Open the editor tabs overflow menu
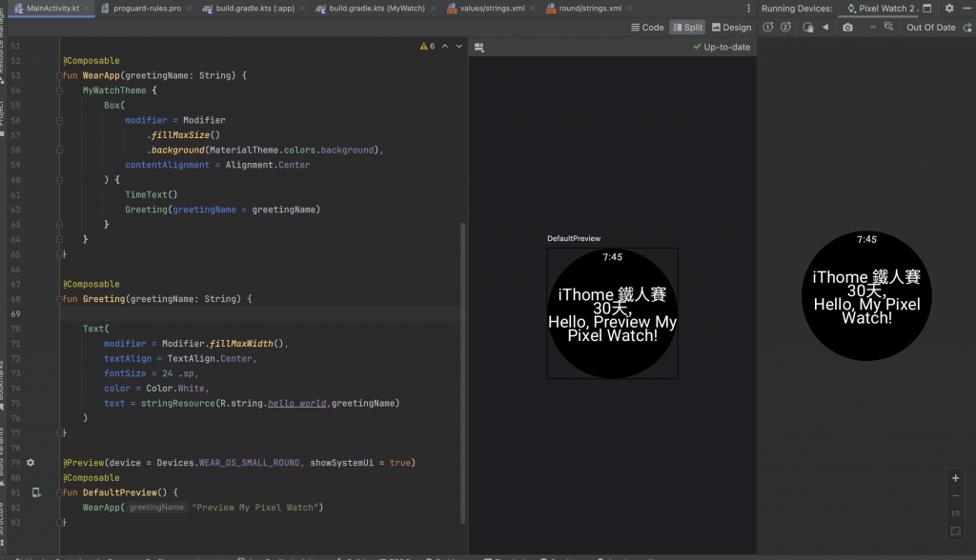Screen dimensions: 976x560 tap(748, 8)
